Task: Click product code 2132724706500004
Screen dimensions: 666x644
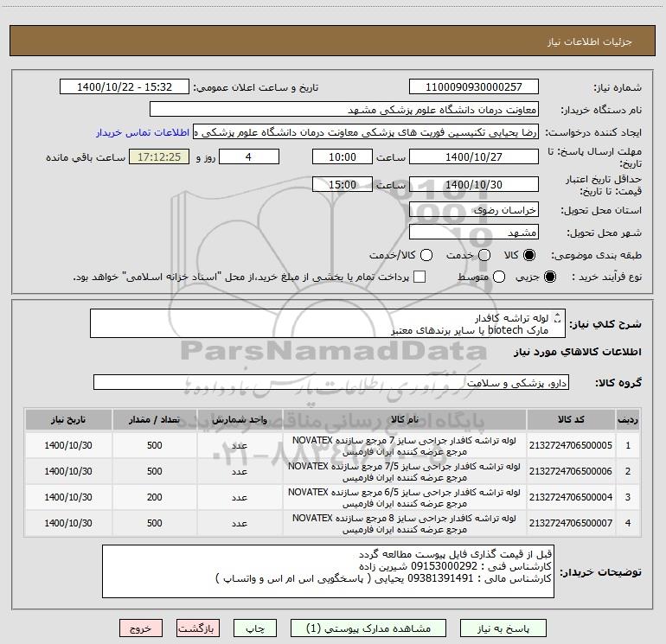Action: coord(571,497)
